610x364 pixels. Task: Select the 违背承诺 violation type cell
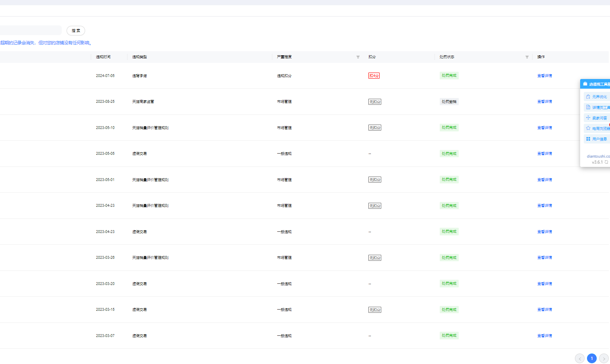click(140, 76)
